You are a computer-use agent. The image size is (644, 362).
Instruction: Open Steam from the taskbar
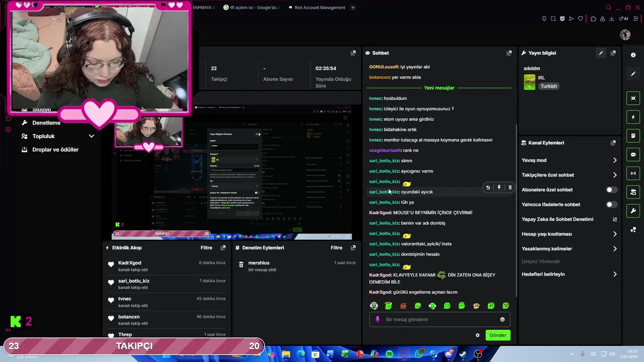point(463,354)
